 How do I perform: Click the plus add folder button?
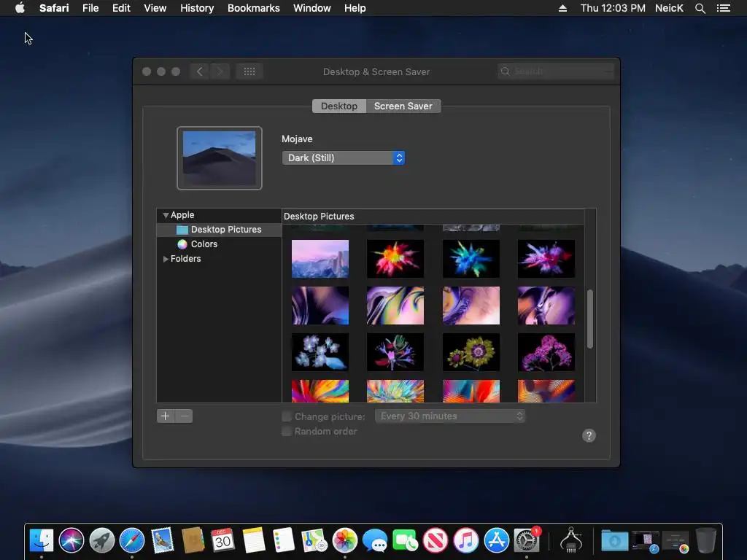[x=166, y=416]
